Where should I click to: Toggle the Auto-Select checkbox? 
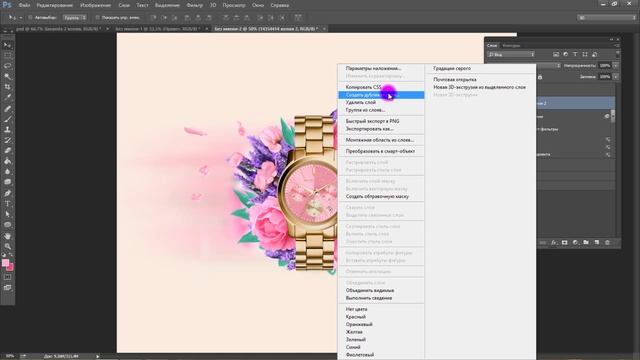point(30,18)
